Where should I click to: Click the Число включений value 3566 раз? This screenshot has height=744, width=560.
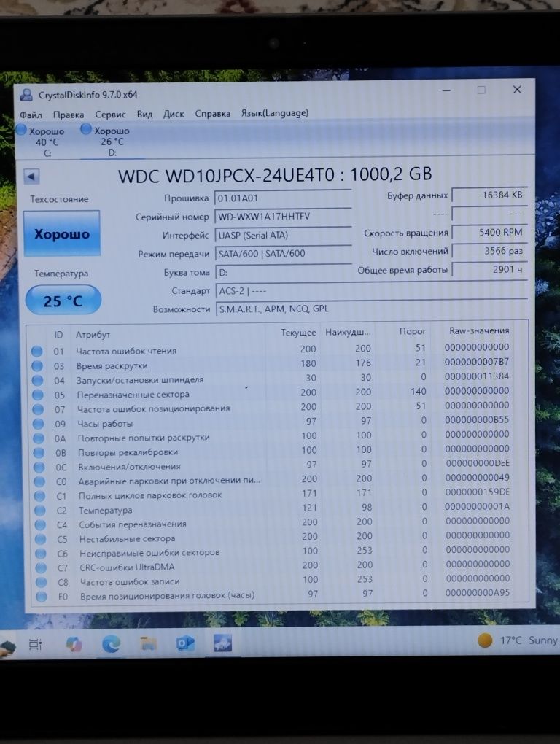click(489, 251)
